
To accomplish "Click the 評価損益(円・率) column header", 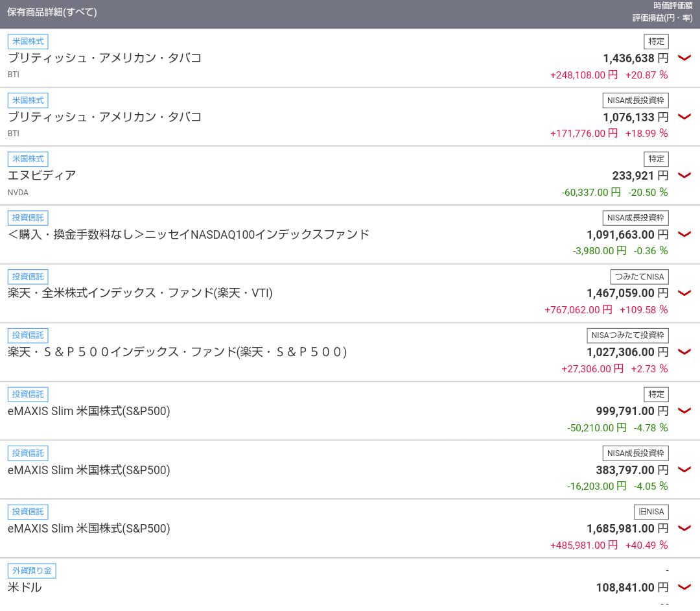I will tap(662, 18).
